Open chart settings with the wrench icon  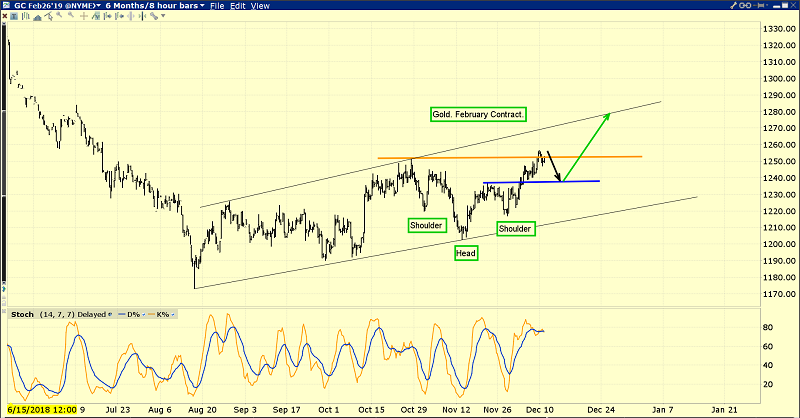pos(734,5)
